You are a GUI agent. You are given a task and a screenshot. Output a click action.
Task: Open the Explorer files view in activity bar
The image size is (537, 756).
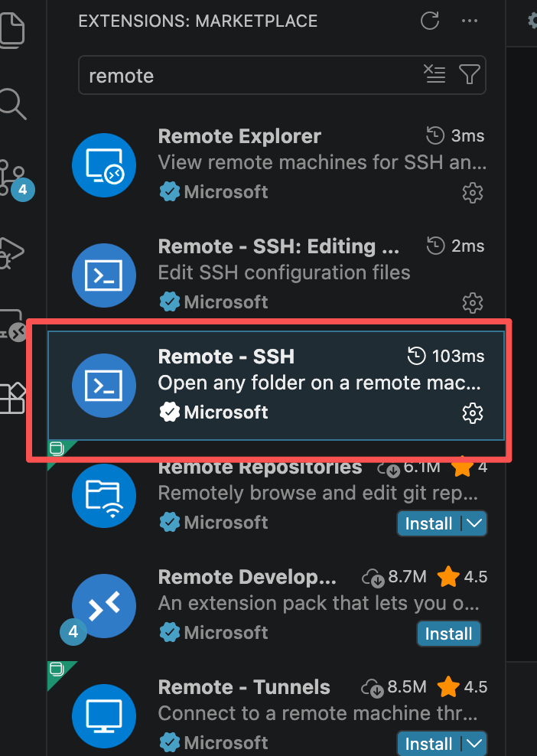click(12, 31)
